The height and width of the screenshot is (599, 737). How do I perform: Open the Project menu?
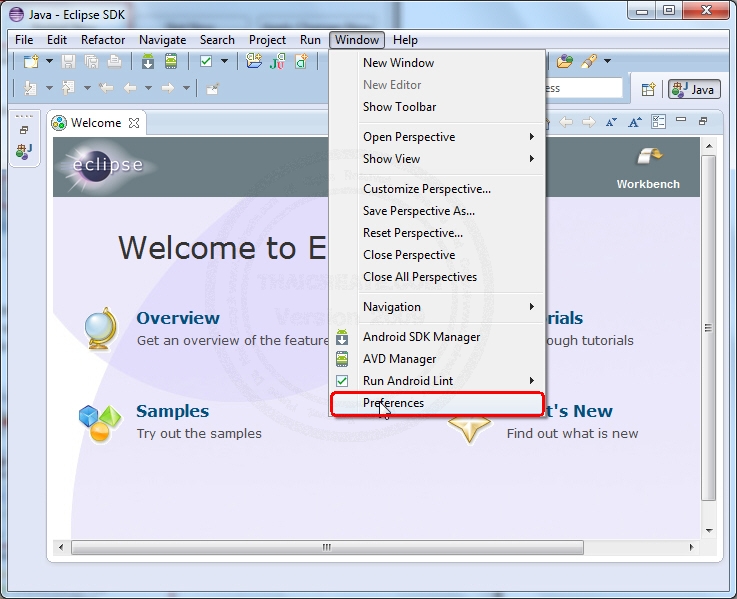267,40
